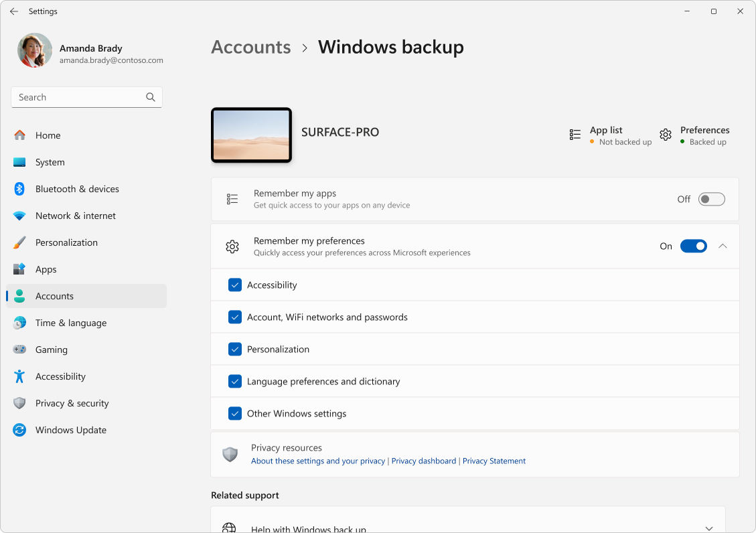Open Personalization in the sidebar
This screenshot has height=533, width=756.
(66, 242)
